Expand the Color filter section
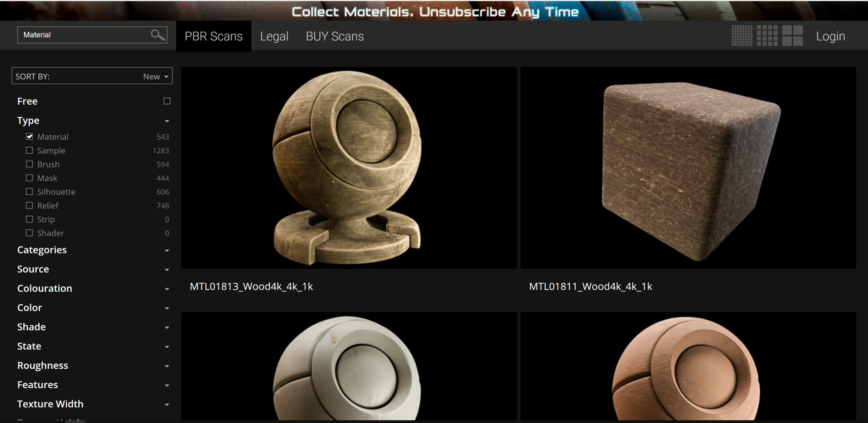 167,309
